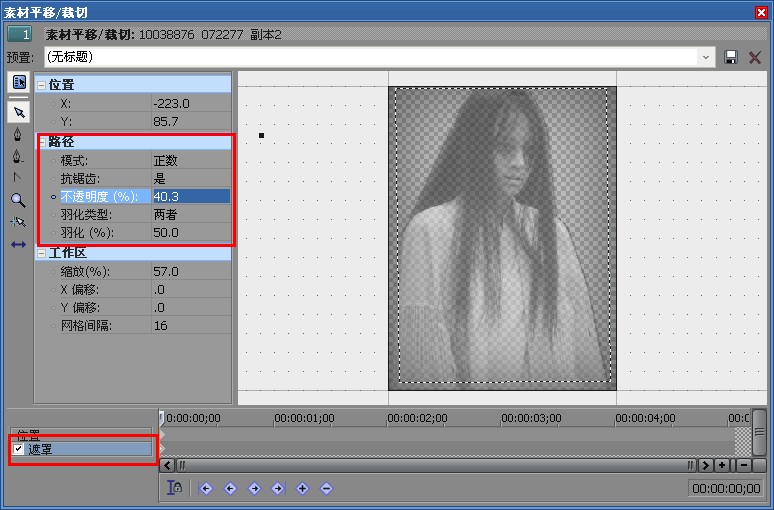The height and width of the screenshot is (510, 774).
Task: Click the 不透明度 keyframe animation dot
Action: [x=53, y=196]
